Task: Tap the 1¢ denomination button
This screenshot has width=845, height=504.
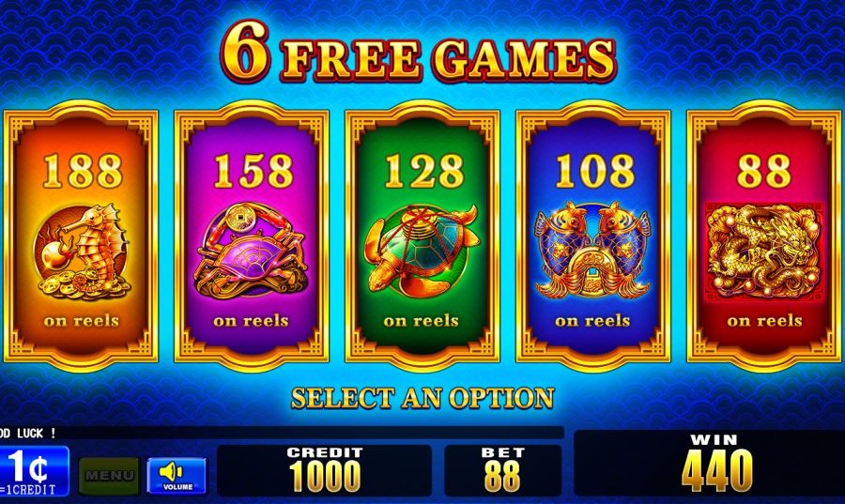Action: coord(32,471)
